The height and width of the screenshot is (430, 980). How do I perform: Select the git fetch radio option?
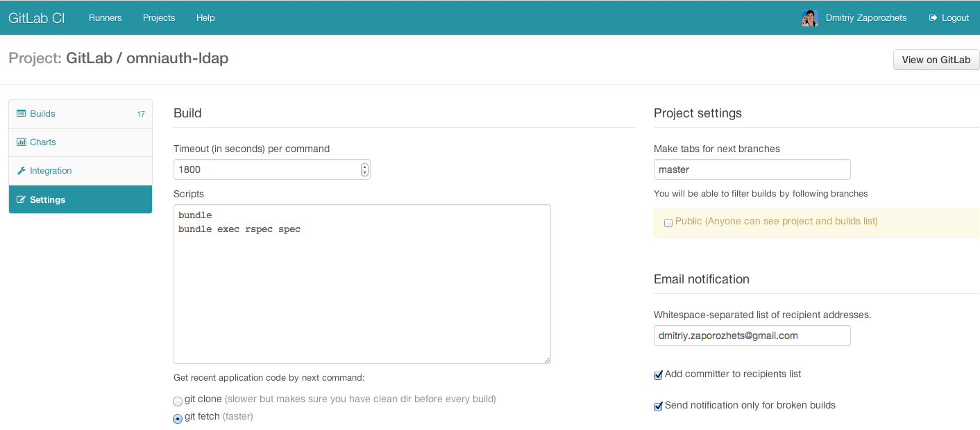(x=178, y=418)
